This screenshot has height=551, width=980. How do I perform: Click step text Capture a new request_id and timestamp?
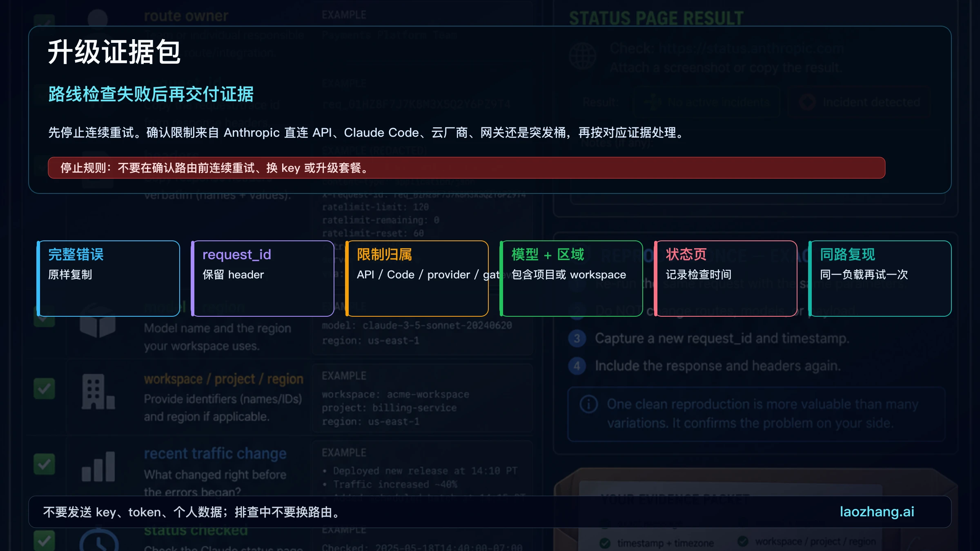[x=722, y=338]
